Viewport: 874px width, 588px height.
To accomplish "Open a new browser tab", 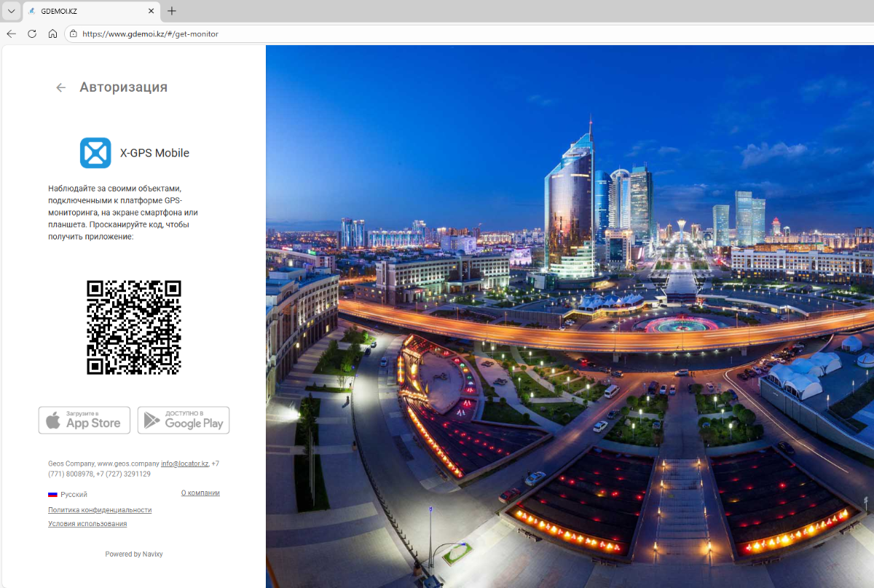I will tap(172, 12).
